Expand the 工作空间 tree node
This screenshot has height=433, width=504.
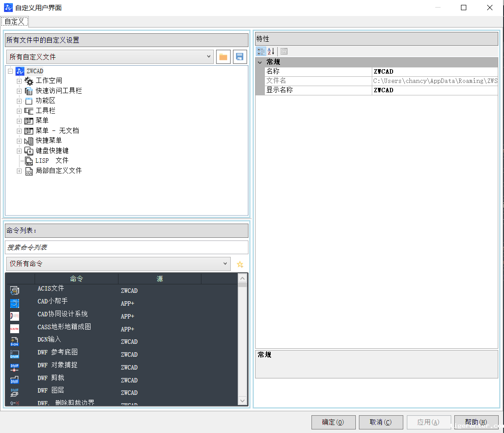coord(19,81)
